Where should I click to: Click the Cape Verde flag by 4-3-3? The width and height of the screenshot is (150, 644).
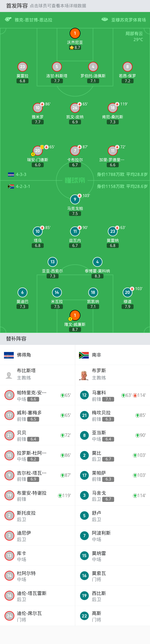[11, 174]
